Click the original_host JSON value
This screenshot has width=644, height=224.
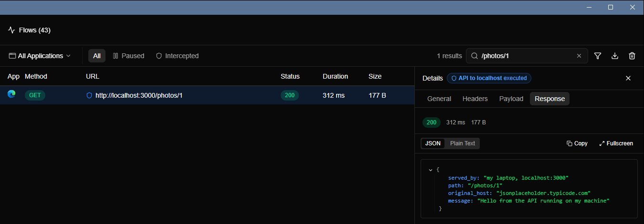(544, 193)
